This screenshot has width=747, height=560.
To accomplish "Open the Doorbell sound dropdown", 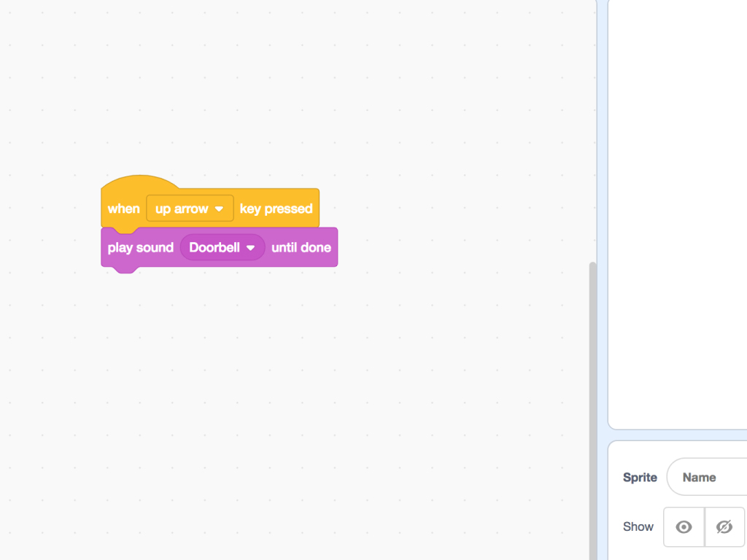I will click(x=222, y=248).
